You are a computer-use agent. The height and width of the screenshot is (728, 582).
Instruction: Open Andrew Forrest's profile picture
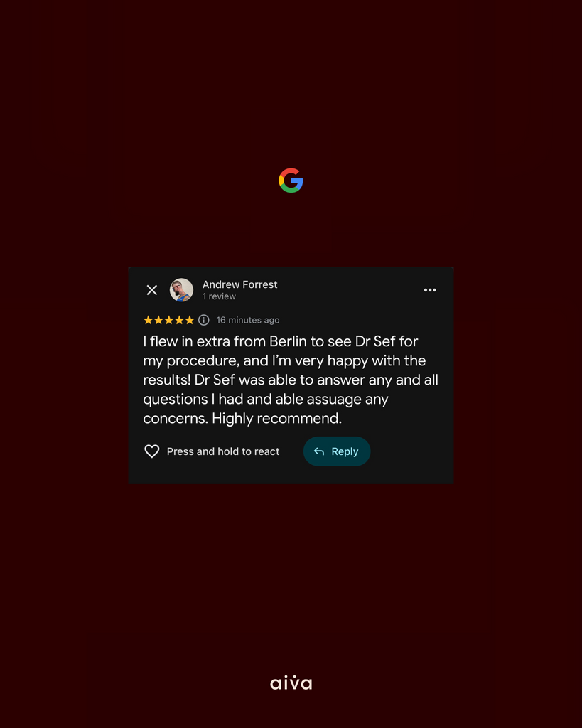(x=181, y=290)
